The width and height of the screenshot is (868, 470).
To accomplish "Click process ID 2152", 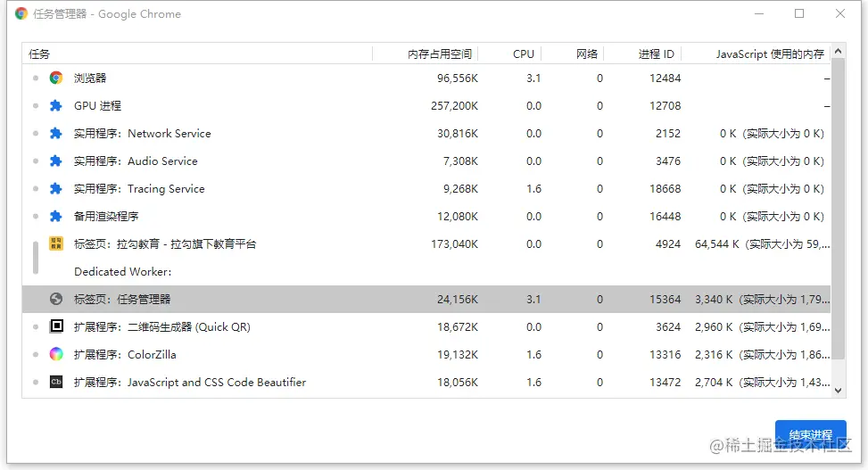I will coord(668,134).
